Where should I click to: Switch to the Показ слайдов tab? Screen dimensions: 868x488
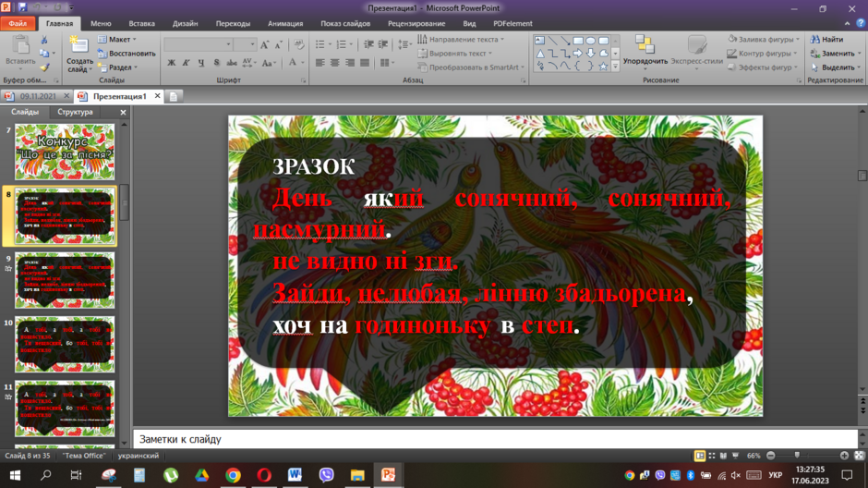(x=345, y=23)
